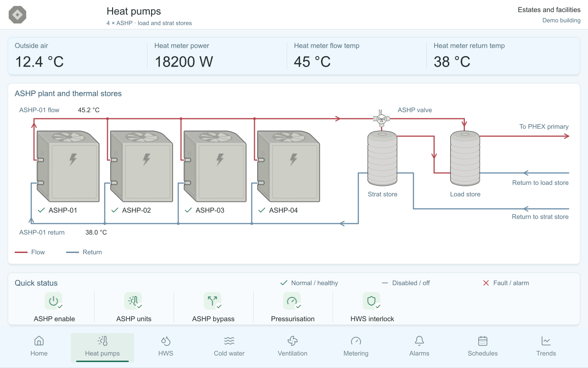
Task: Open ASHP units quick status
Action: tap(134, 307)
